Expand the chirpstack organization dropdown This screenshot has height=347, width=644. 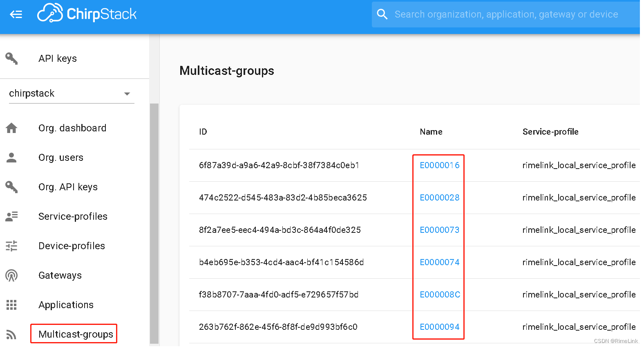tap(72, 94)
